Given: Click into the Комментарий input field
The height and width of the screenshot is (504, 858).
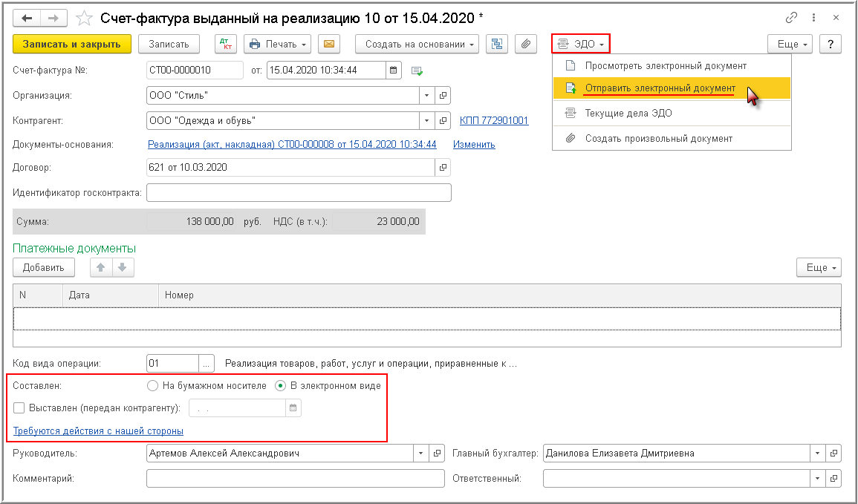Looking at the screenshot, I should tap(295, 479).
